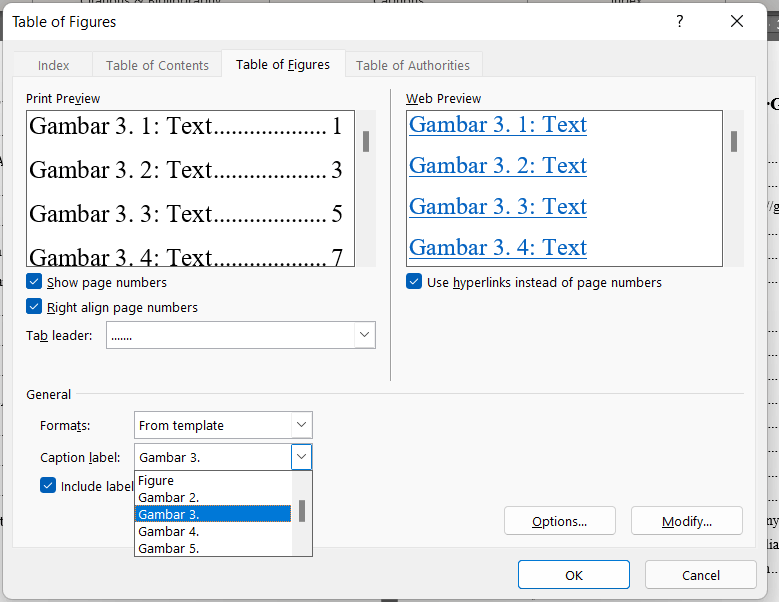Image resolution: width=779 pixels, height=602 pixels.
Task: Choose Gambar 4. from the list
Action: pyautogui.click(x=169, y=531)
